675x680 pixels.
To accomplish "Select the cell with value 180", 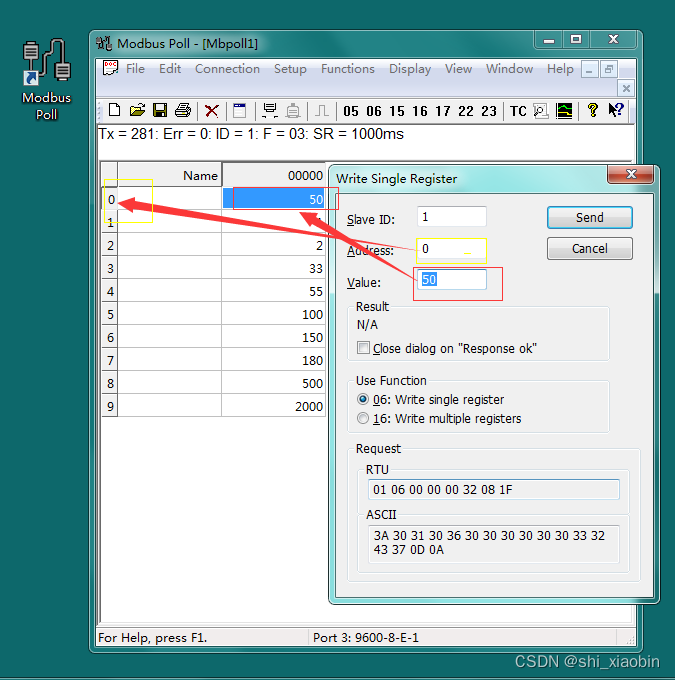I will click(x=273, y=360).
